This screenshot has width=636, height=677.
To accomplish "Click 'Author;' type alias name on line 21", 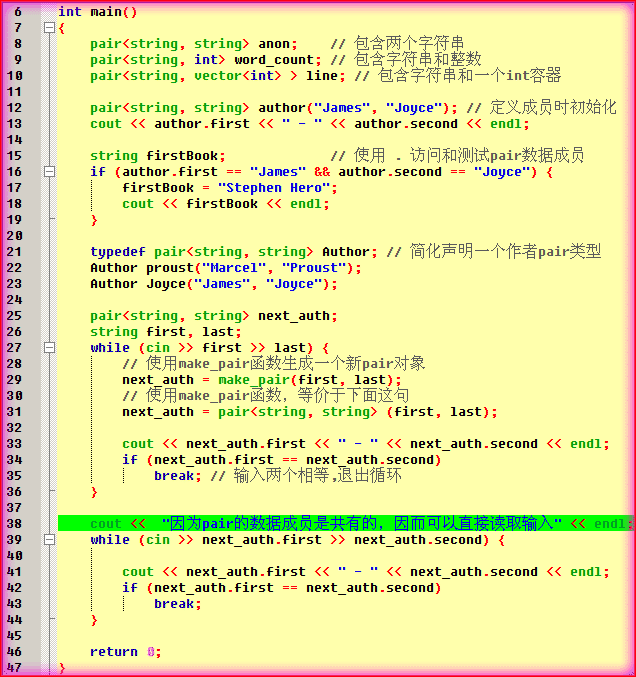I will (x=350, y=252).
